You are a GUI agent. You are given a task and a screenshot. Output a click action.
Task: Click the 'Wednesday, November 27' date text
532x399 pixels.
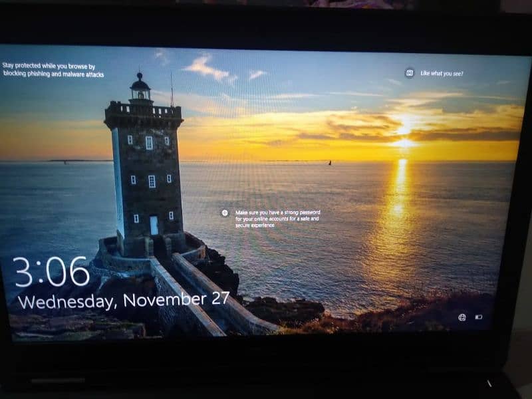pyautogui.click(x=123, y=300)
